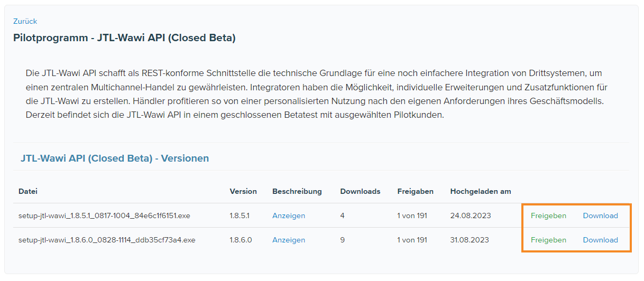Download the 1.8.5.1 setup file
The width and height of the screenshot is (644, 281).
600,216
